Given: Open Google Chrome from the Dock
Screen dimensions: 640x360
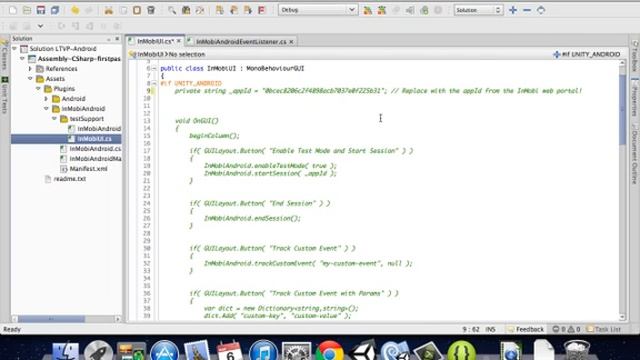Looking at the screenshot, I should pyautogui.click(x=329, y=351).
